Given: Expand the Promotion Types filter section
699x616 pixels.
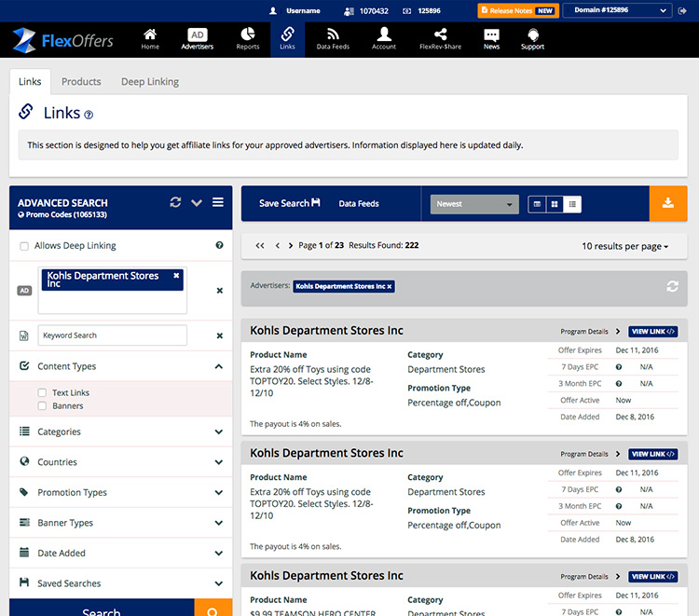Looking at the screenshot, I should pos(218,492).
